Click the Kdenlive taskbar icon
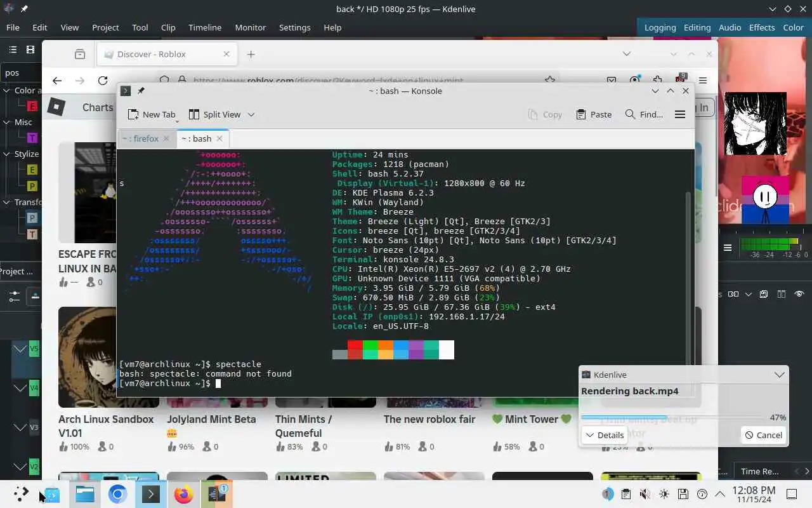Image resolution: width=812 pixels, height=508 pixels. 216,493
